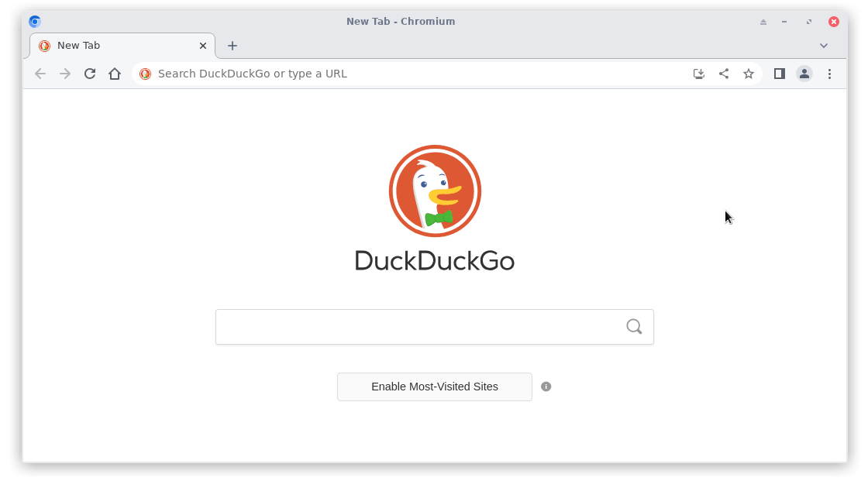Open the home page icon

tap(115, 74)
